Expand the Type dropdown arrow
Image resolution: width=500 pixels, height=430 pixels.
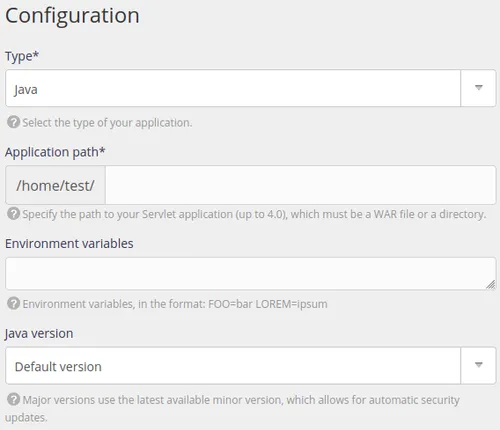click(x=478, y=88)
